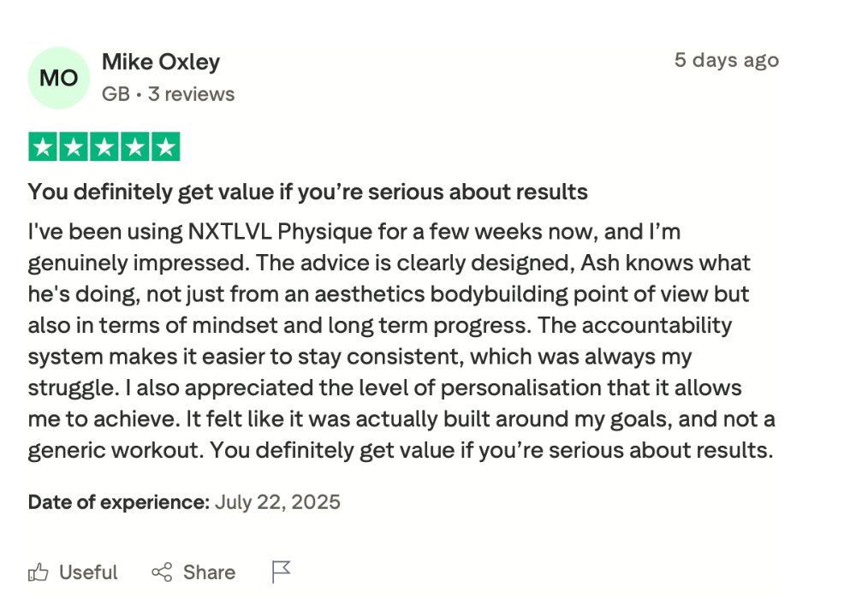Click the fourth green rating star

[x=135, y=147]
